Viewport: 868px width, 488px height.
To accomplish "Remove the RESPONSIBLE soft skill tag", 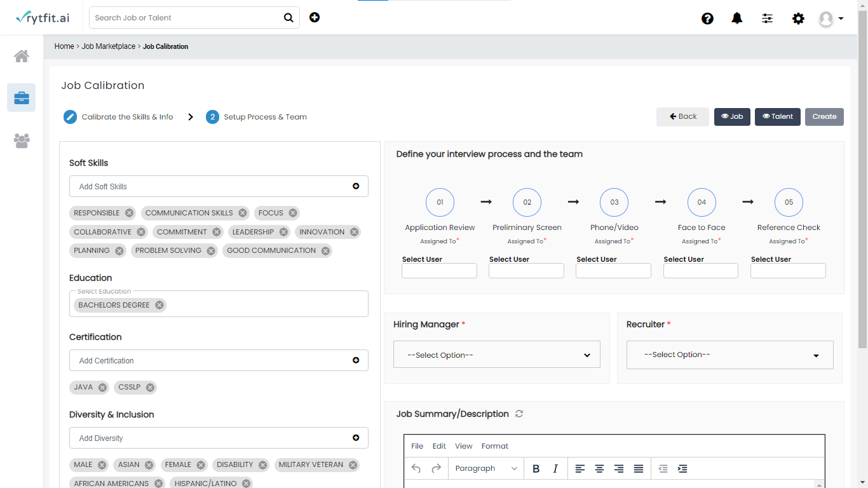I will tap(130, 213).
